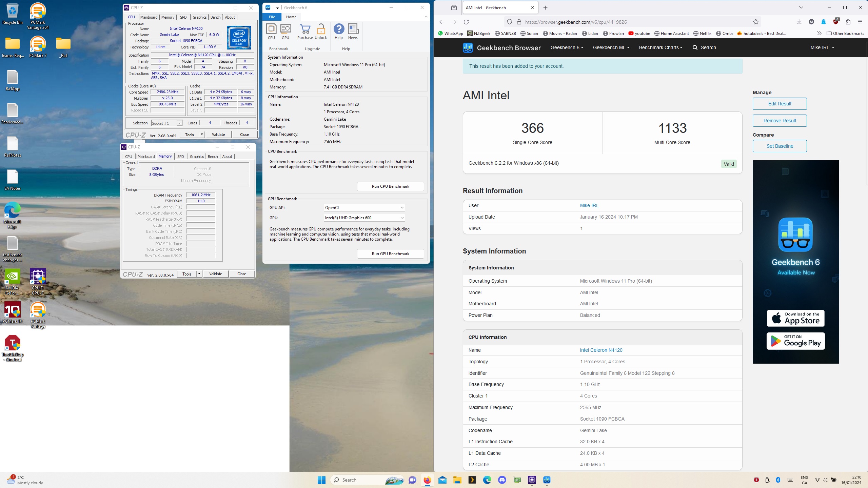The image size is (868, 488).
Task: Open Firefox extensions puzzle icon
Action: point(848,22)
